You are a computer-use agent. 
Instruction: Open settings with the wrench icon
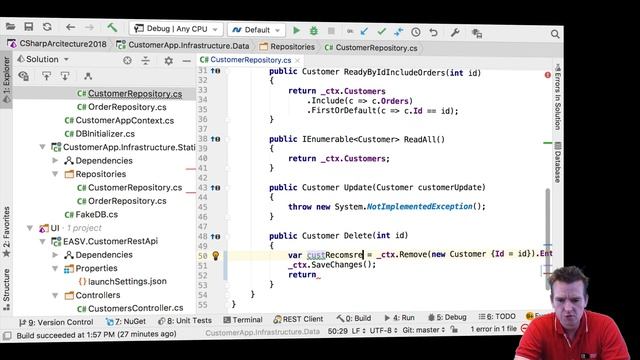pyautogui.click(x=455, y=33)
